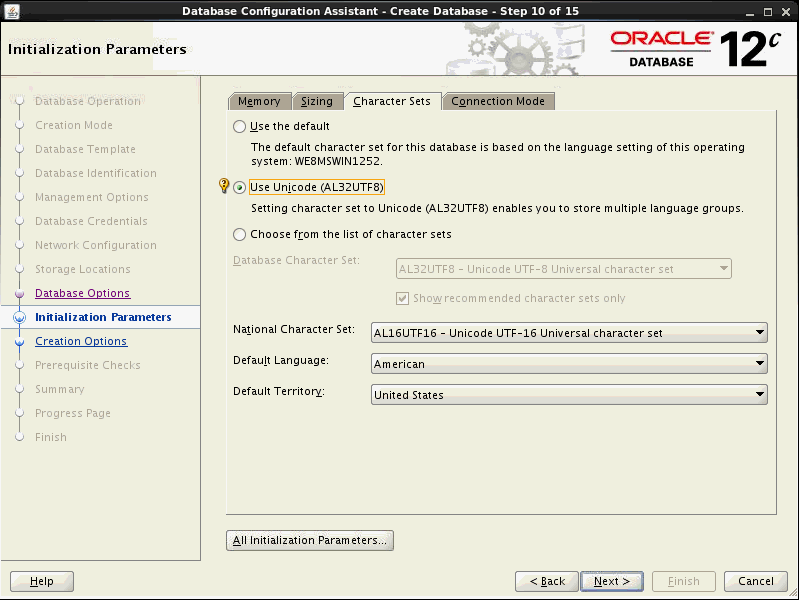Click the lightbulb hint icon beside Use Unicode
The height and width of the screenshot is (600, 799).
click(223, 185)
